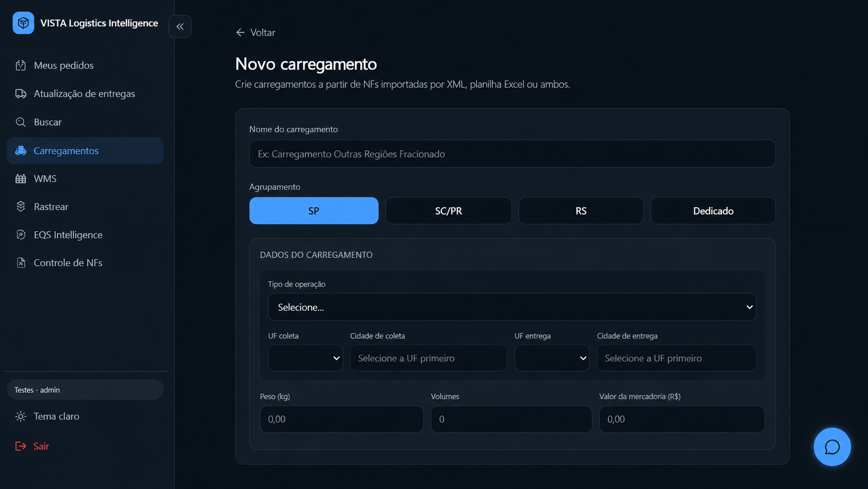Collapse the sidebar with the double-chevron button
Viewport: 868px width, 489px height.
(180, 27)
